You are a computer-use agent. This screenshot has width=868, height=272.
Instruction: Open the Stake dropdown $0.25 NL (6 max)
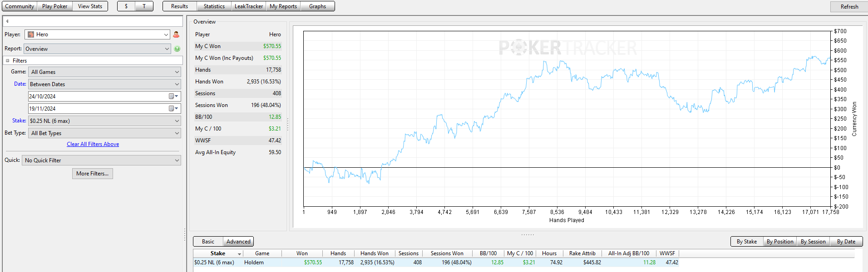(104, 121)
